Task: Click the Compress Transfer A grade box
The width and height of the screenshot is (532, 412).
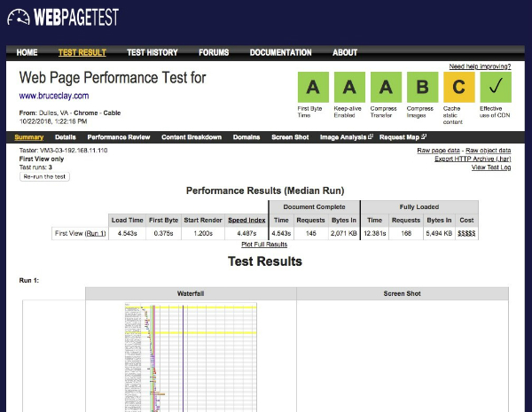Action: pos(386,87)
